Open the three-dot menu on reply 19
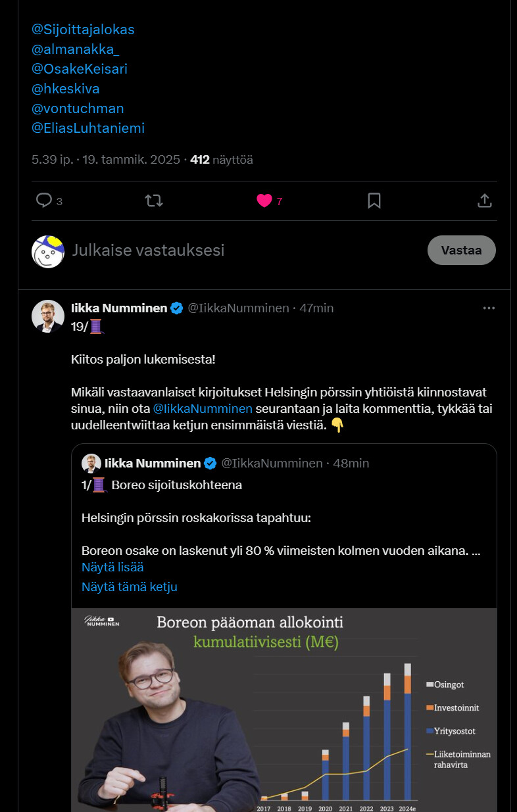The width and height of the screenshot is (517, 812). coord(489,308)
